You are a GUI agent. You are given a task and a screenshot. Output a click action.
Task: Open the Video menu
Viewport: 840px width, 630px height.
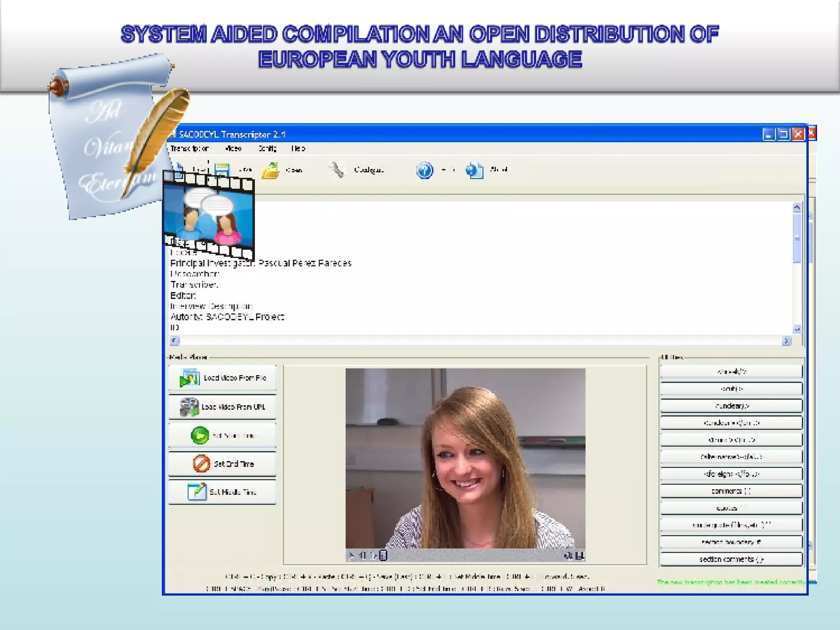tap(233, 148)
